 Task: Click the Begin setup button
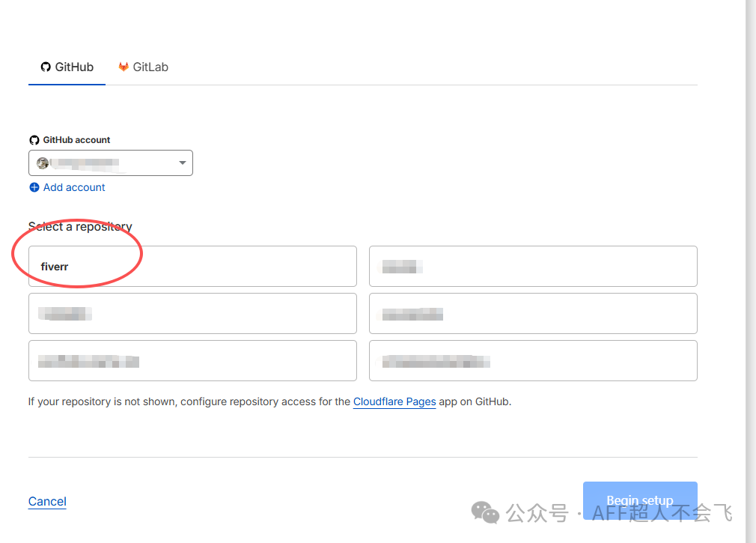[x=640, y=500]
